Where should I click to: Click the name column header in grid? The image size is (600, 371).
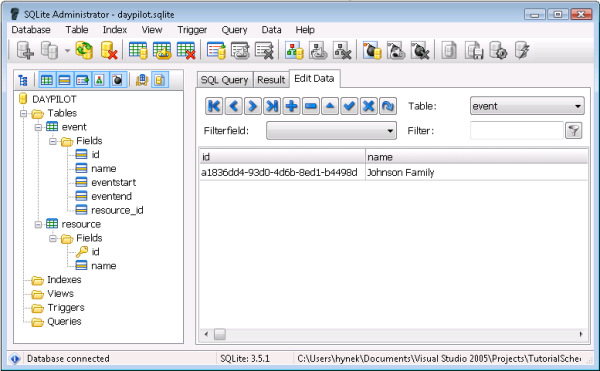click(476, 157)
